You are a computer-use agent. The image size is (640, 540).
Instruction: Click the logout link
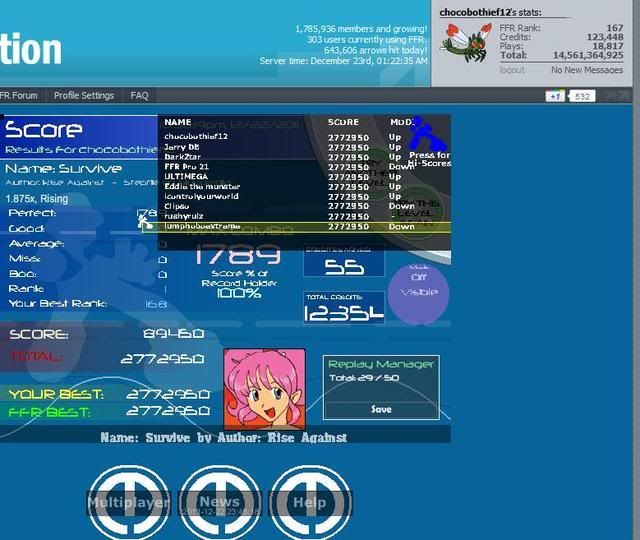[512, 70]
